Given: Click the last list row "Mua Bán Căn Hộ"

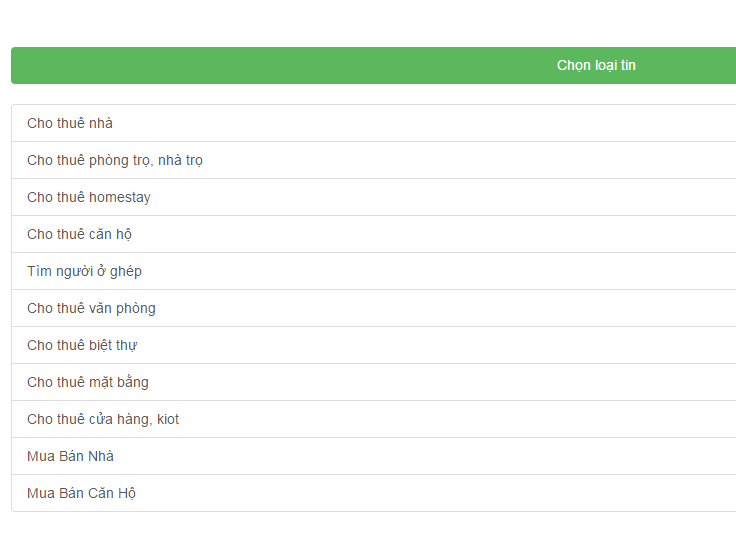Looking at the screenshot, I should pyautogui.click(x=82, y=493).
